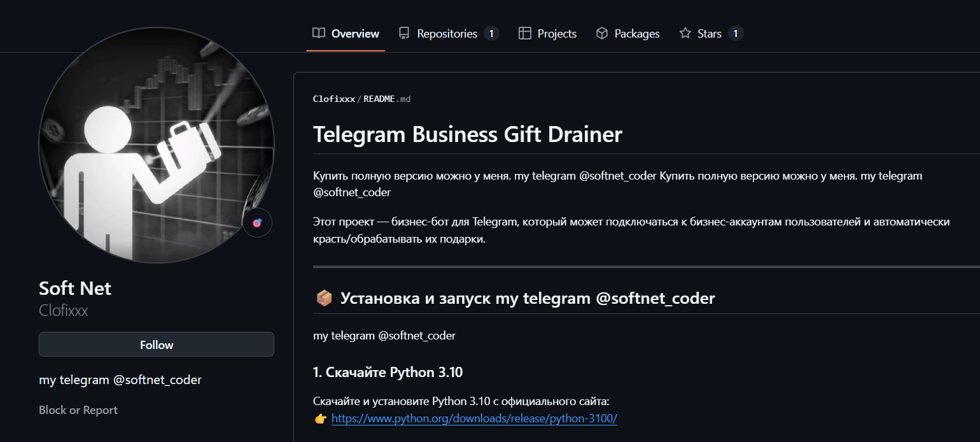Go to the Packages tab
980x442 pixels.
[627, 34]
